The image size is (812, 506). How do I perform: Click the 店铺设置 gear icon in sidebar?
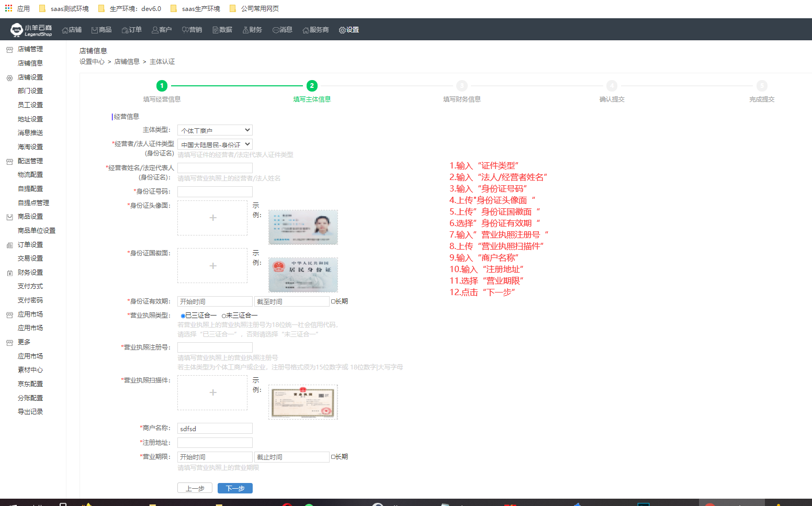coord(9,77)
